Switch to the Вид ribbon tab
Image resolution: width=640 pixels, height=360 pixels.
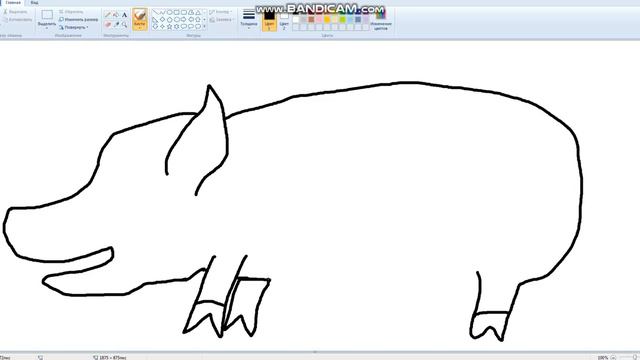point(34,2)
